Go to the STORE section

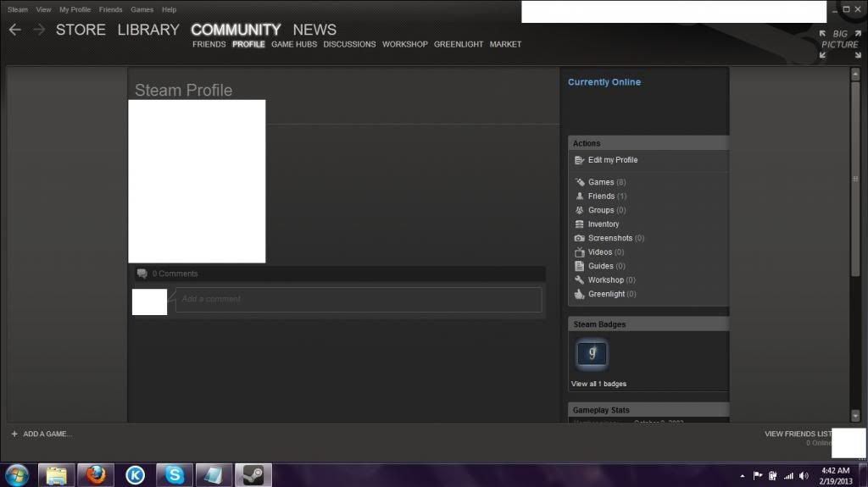coord(81,30)
